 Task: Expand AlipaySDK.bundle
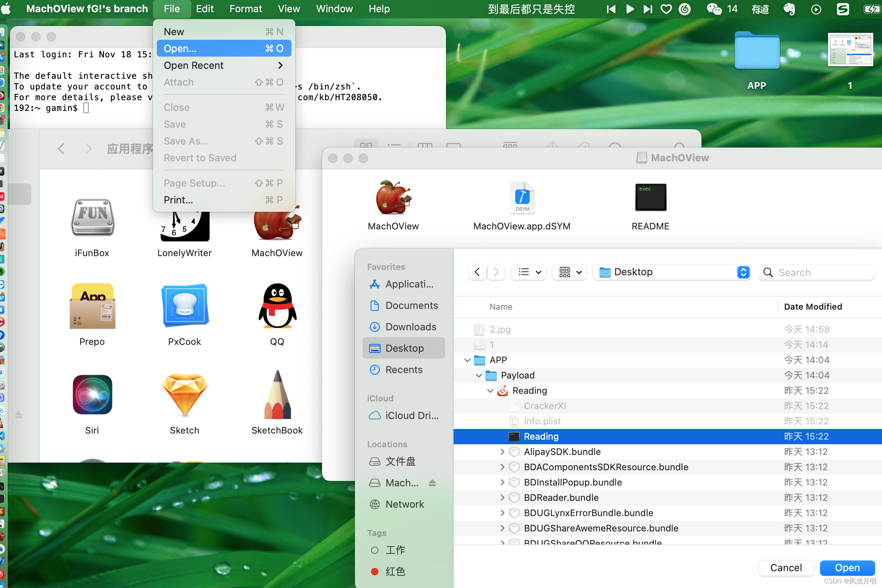click(x=502, y=452)
